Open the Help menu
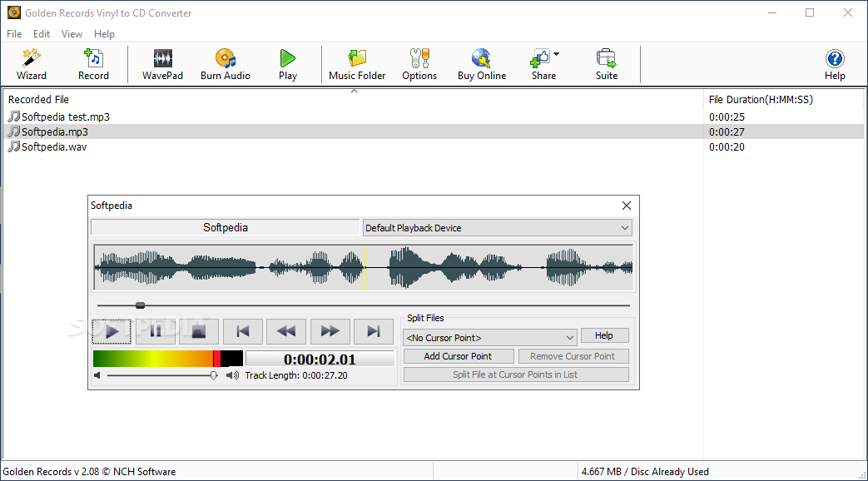 [104, 34]
